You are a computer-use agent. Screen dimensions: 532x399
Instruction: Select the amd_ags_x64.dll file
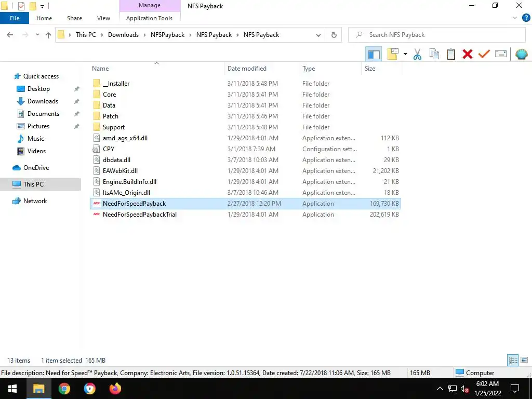246,138
